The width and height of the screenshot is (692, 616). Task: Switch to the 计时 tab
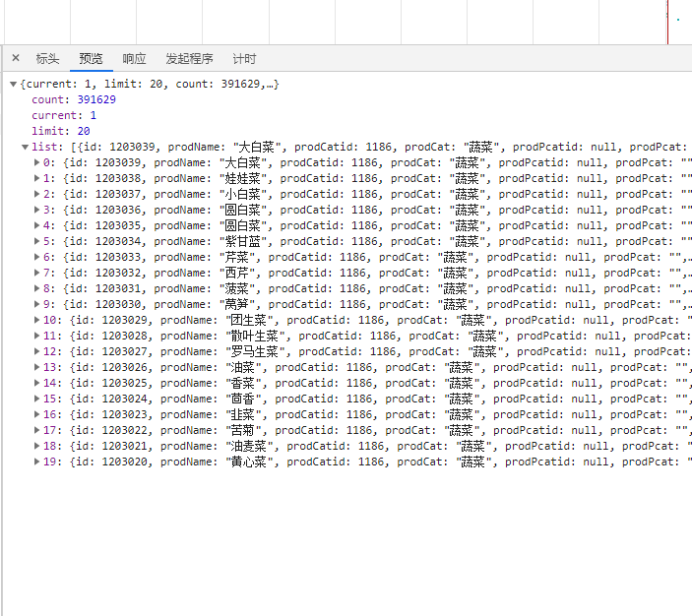[244, 59]
